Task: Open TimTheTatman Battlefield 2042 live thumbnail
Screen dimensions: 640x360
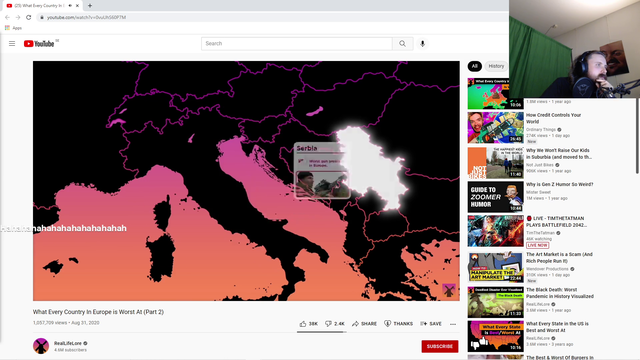Action: (496, 231)
